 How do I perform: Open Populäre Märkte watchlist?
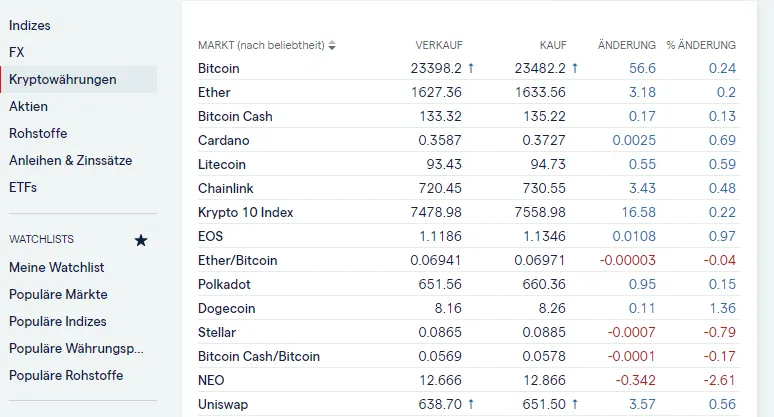pyautogui.click(x=58, y=295)
